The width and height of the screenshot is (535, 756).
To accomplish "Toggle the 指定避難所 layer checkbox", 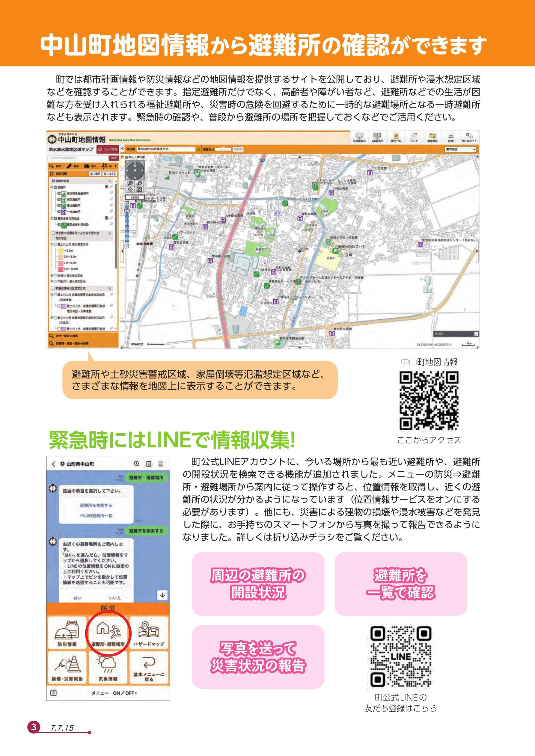I will coord(59,200).
